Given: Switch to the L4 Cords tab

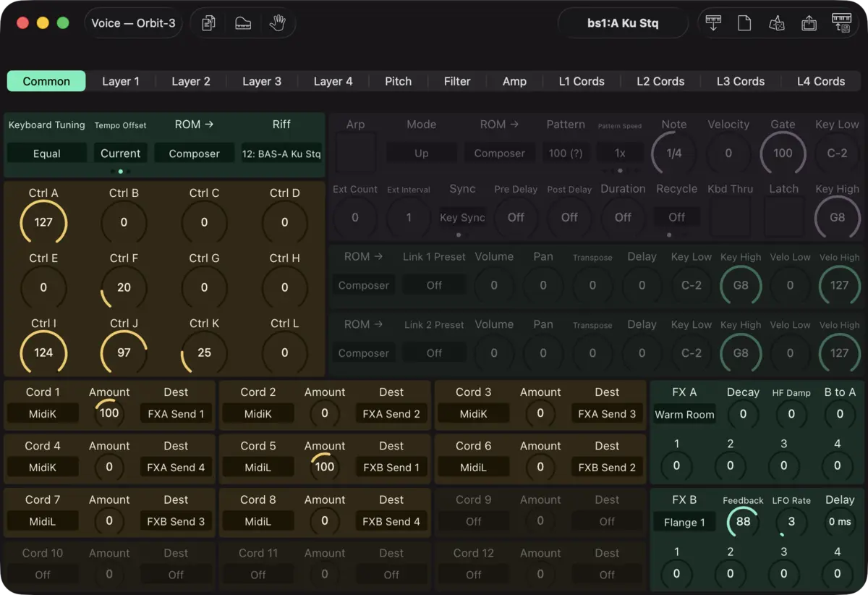Looking at the screenshot, I should pyautogui.click(x=821, y=81).
